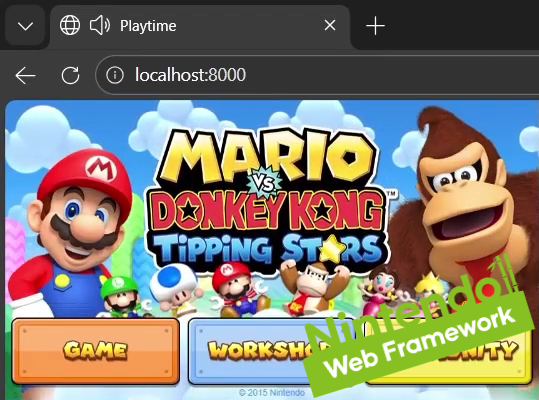
Task: Open the tab search dropdown chevron
Action: pyautogui.click(x=25, y=26)
